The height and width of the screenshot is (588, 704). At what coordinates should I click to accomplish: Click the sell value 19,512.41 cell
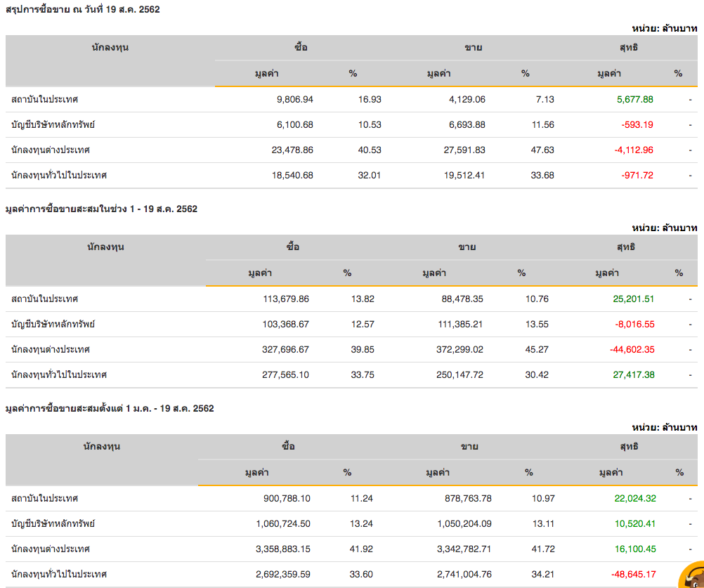[x=462, y=175]
